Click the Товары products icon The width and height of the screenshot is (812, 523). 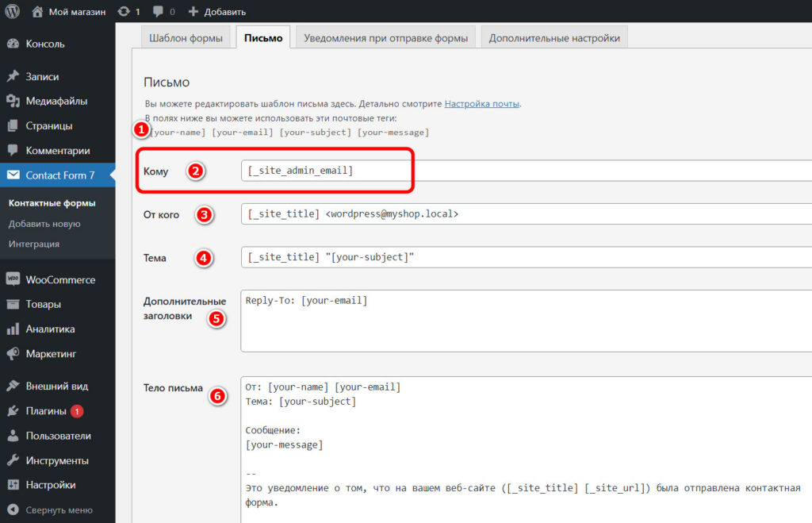pyautogui.click(x=13, y=304)
